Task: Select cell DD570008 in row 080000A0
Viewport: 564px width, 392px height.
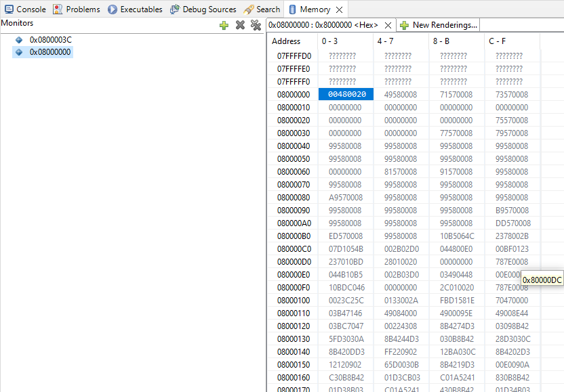Action: point(513,223)
